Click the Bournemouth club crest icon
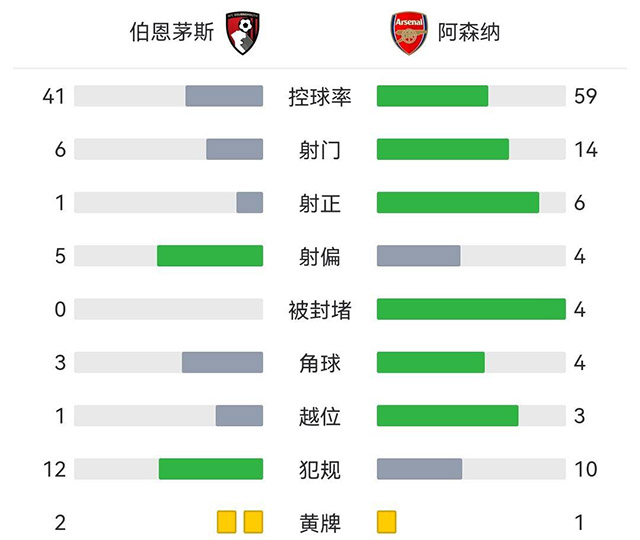The image size is (640, 540). click(242, 34)
